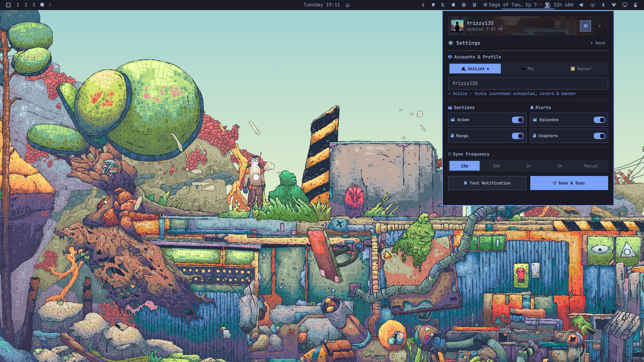The height and width of the screenshot is (362, 644).
Task: Click the battery icon
Action: click(x=635, y=5)
